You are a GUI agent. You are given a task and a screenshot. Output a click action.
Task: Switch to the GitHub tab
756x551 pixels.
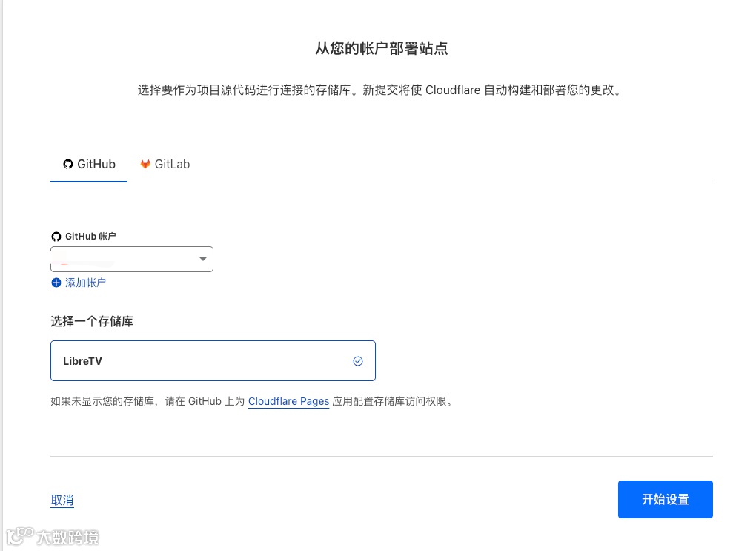tap(89, 164)
